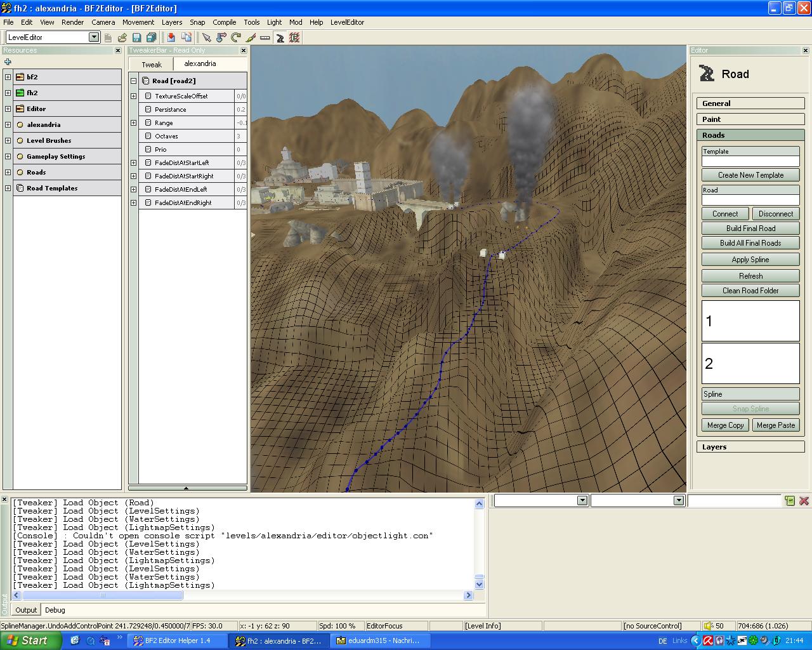
Task: Expand the General section header
Action: (750, 103)
